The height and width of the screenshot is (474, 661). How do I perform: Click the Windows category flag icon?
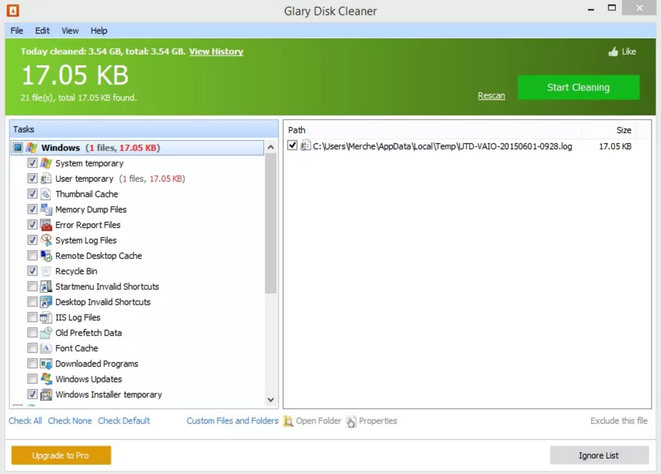pyautogui.click(x=31, y=148)
